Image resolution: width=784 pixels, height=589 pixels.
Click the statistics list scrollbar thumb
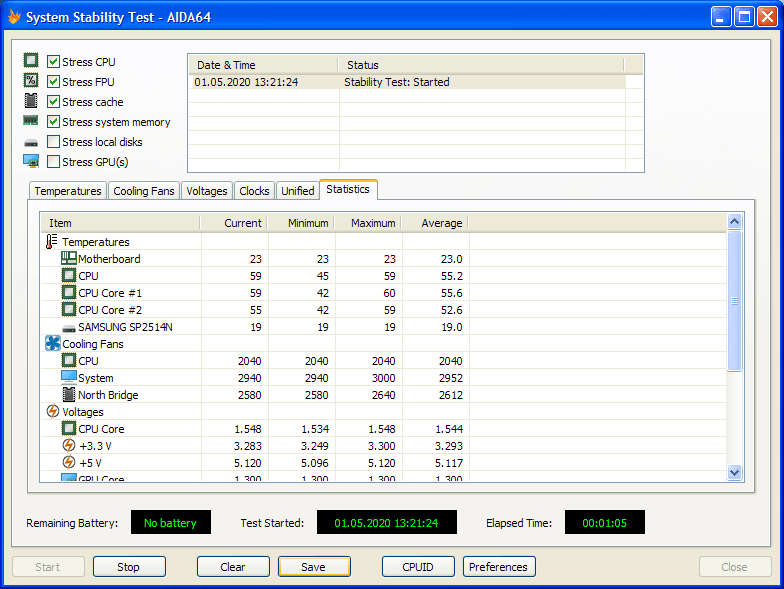coord(734,300)
